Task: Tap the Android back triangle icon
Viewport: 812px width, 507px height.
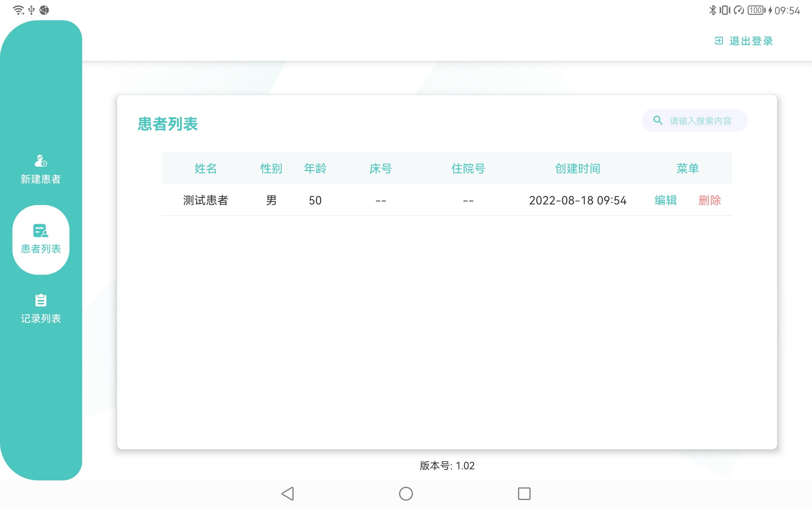Action: (288, 494)
